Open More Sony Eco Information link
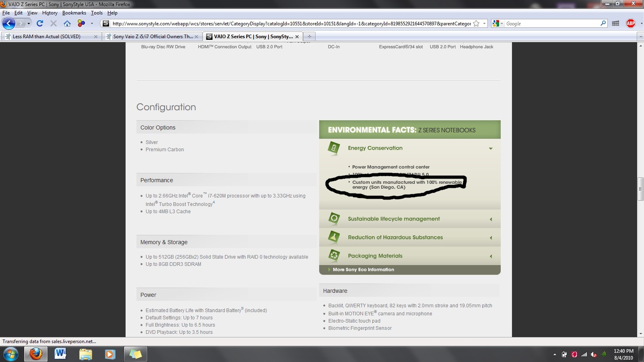Image resolution: width=644 pixels, height=362 pixels. [x=363, y=270]
